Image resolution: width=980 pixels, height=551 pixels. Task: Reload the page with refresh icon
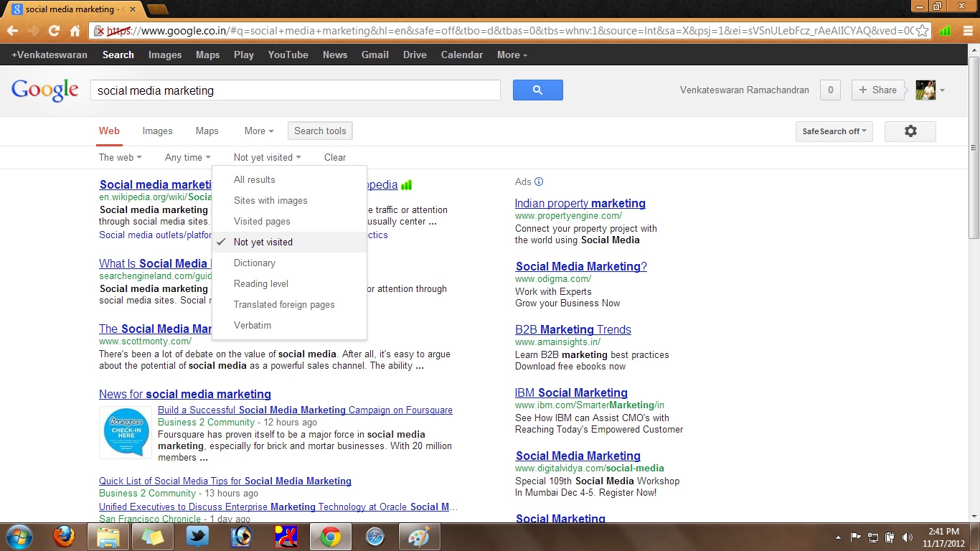54,31
